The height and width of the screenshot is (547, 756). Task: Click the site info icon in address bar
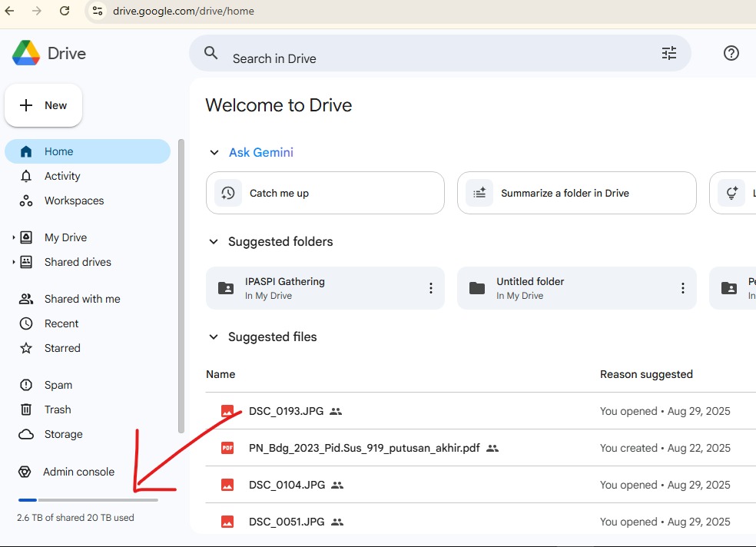click(97, 11)
